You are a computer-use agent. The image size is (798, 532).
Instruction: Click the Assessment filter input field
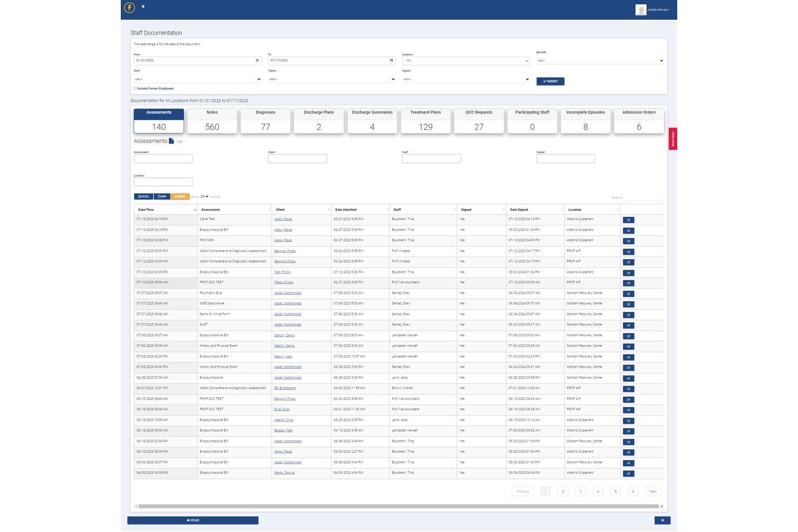[x=163, y=158]
